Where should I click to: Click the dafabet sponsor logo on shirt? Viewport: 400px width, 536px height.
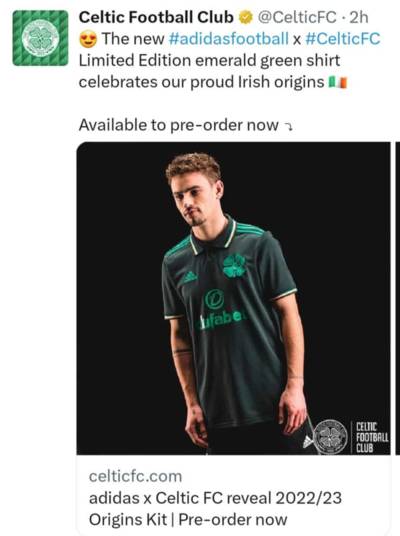pyautogui.click(x=222, y=310)
